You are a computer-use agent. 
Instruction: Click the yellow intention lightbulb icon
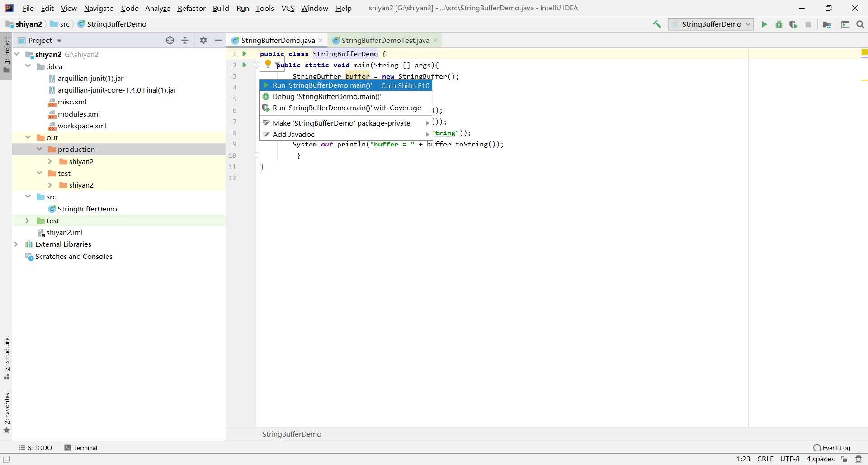point(268,64)
